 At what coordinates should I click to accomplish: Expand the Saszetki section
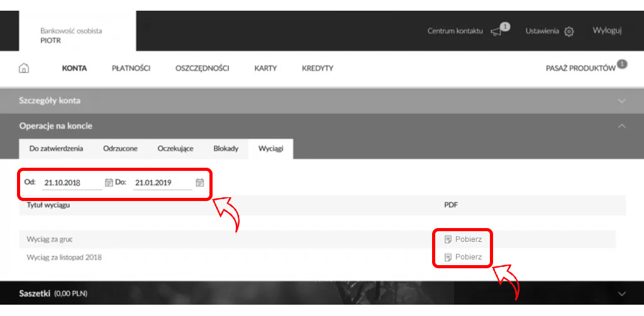coord(621,293)
